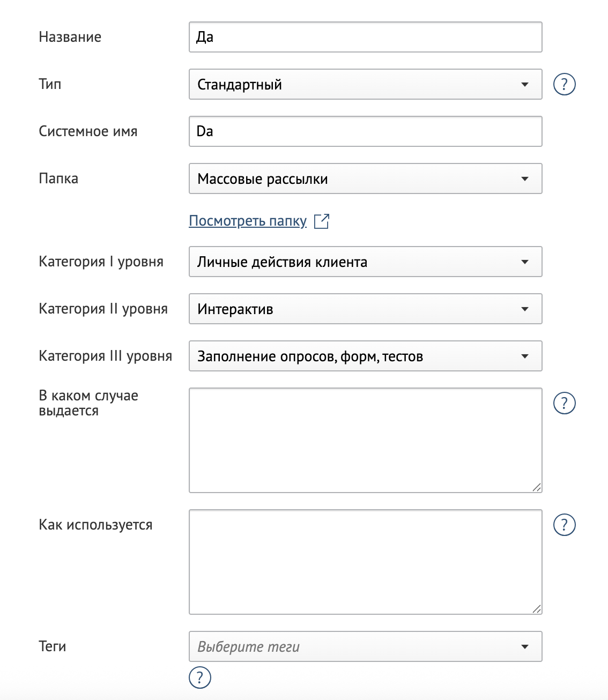Click inside the Как используется textarea
The height and width of the screenshot is (700, 608).
click(366, 562)
